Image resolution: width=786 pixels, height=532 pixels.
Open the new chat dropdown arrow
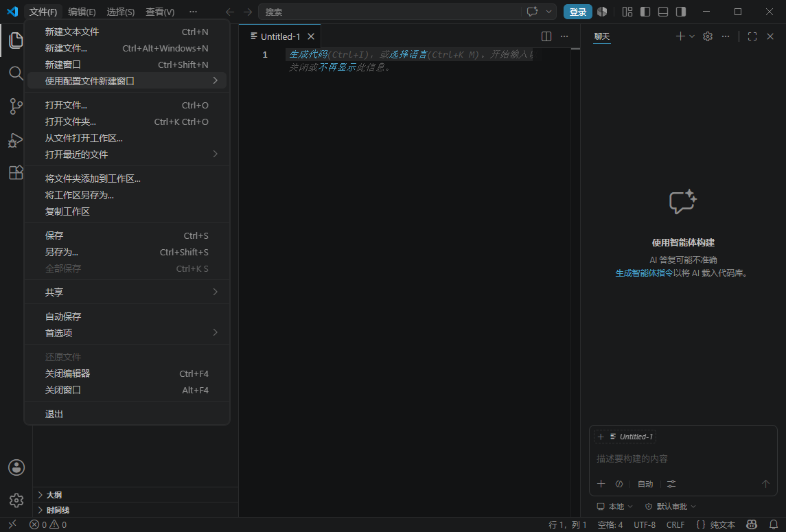692,36
